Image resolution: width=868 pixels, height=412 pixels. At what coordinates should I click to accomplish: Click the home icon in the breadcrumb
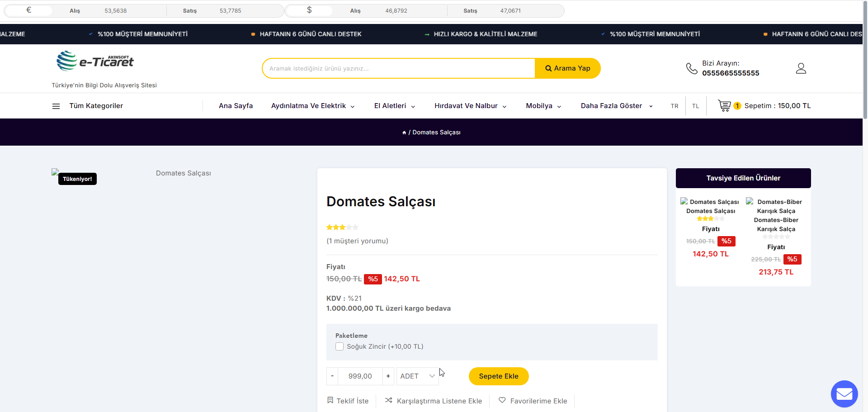(404, 133)
